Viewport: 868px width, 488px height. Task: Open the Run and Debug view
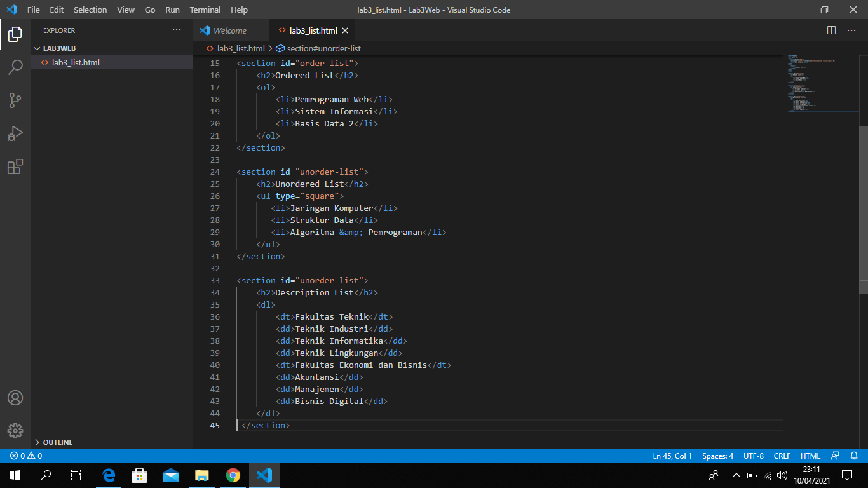(15, 133)
